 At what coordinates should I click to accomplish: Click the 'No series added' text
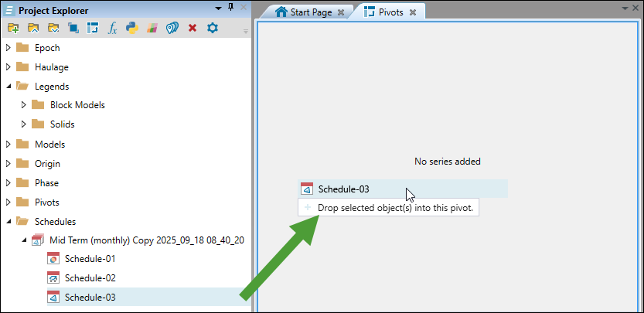[448, 162]
